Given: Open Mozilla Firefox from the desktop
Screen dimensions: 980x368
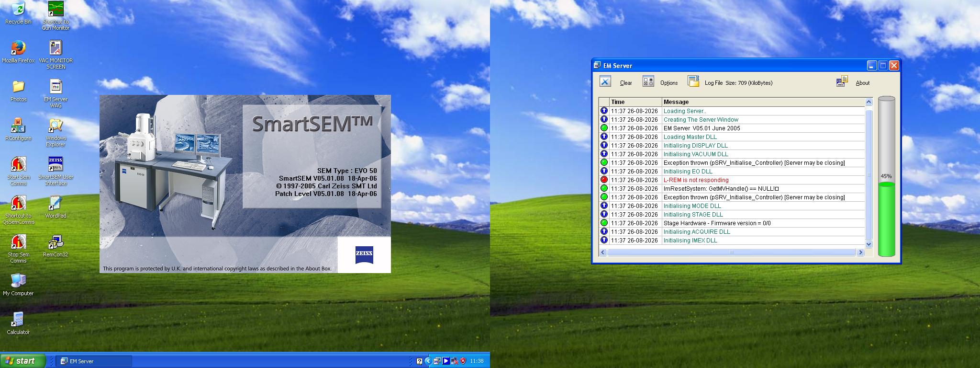Looking at the screenshot, I should point(18,52).
